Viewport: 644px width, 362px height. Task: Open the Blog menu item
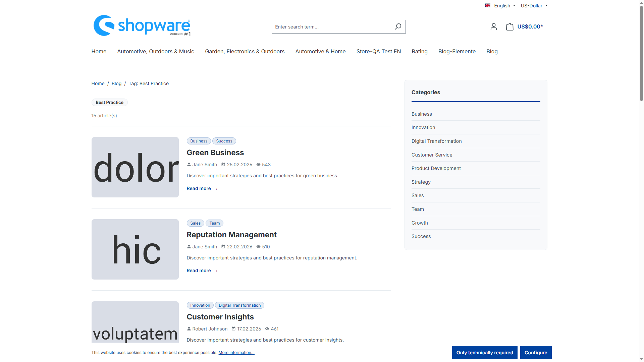point(492,51)
